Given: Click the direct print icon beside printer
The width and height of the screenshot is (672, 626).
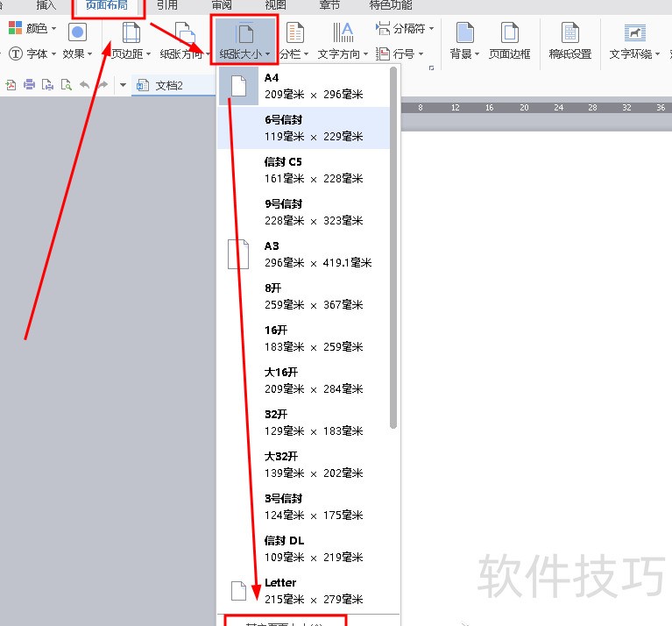Looking at the screenshot, I should tap(47, 84).
